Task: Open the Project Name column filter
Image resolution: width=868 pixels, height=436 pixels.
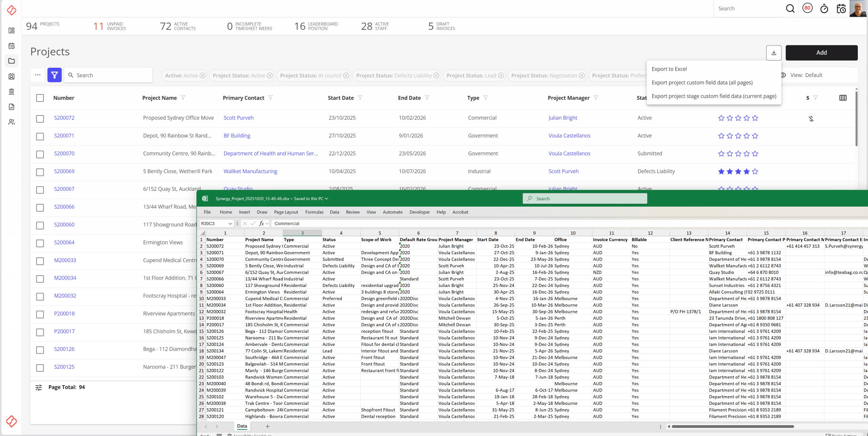Action: point(183,98)
